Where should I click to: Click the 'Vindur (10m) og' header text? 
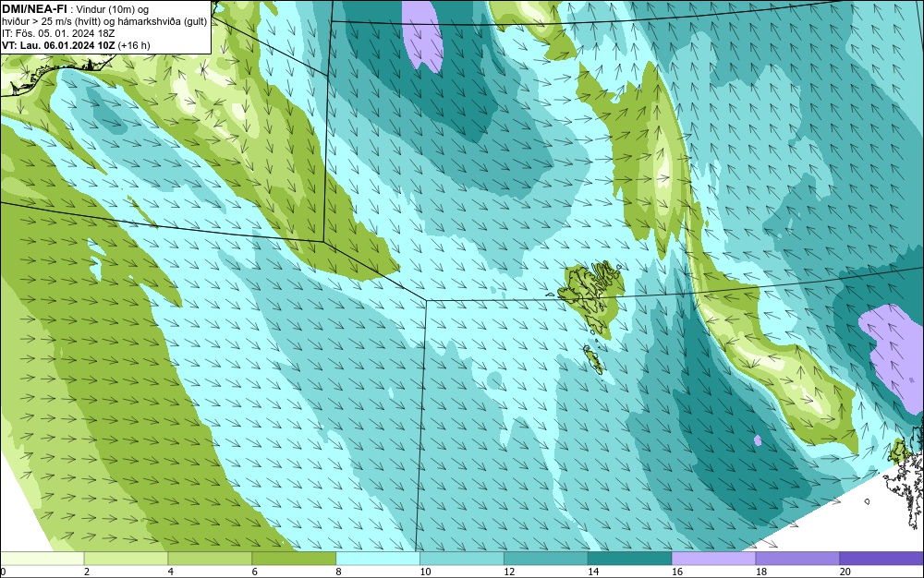click(x=113, y=9)
